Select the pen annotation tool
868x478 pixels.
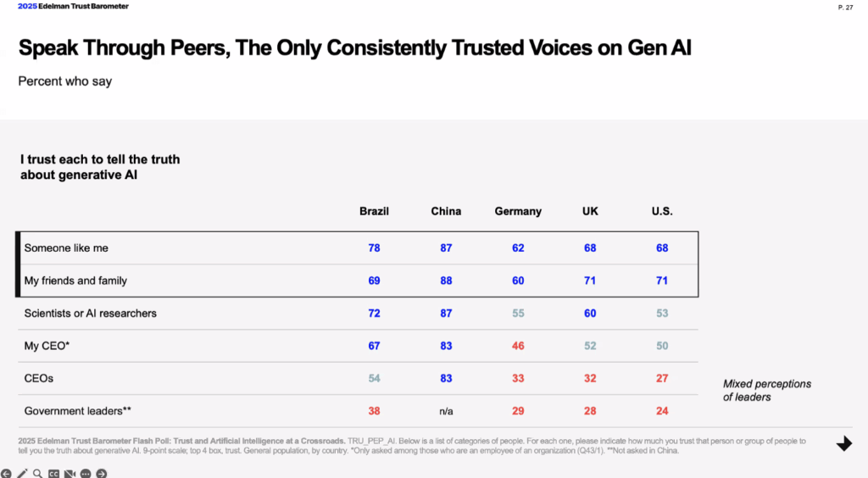click(22, 473)
